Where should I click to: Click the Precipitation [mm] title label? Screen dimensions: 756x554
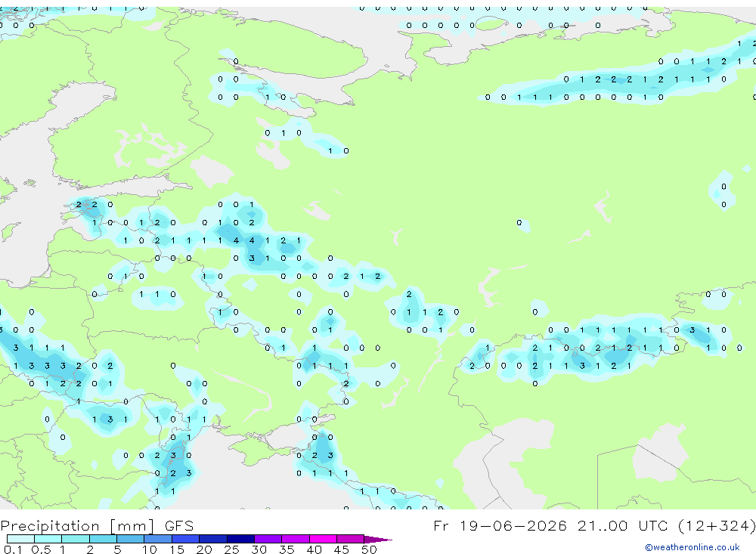point(77,526)
